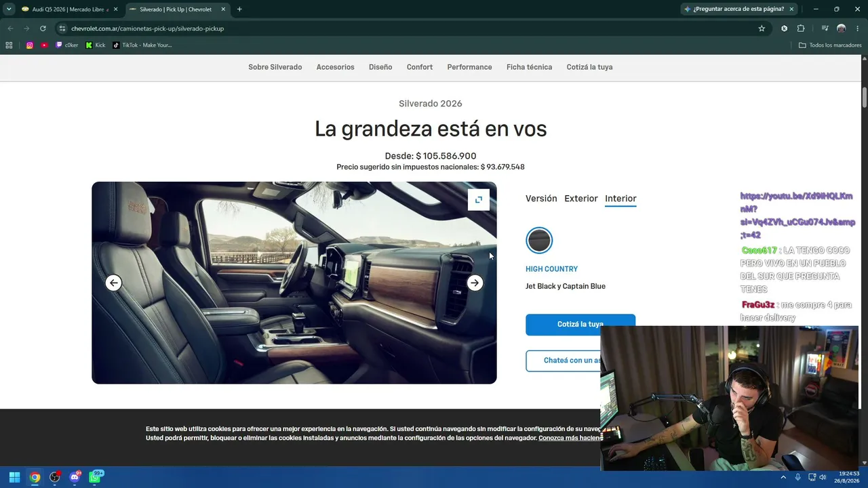
Task: Select the Interior tab
Action: [620, 199]
